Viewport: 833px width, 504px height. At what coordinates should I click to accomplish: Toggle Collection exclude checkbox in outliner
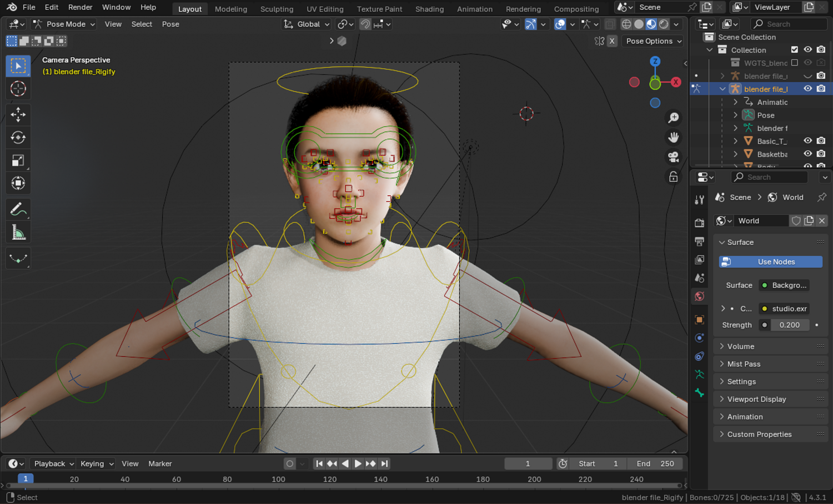(794, 50)
